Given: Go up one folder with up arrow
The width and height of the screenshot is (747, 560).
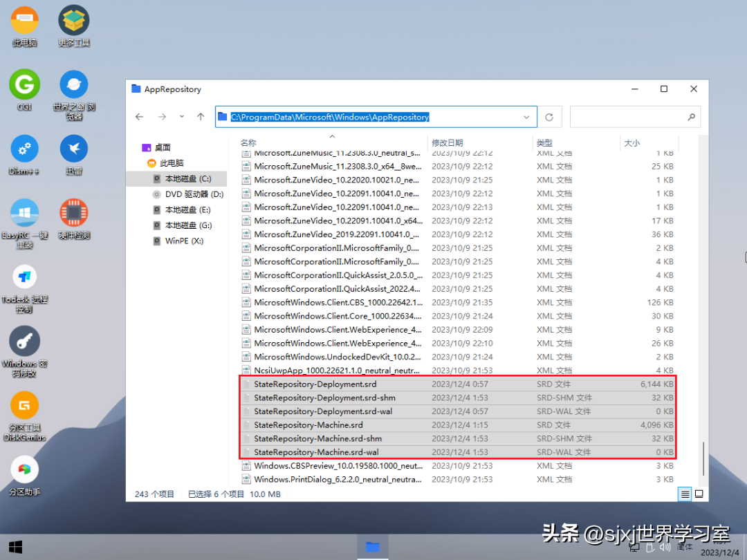Looking at the screenshot, I should pos(201,117).
